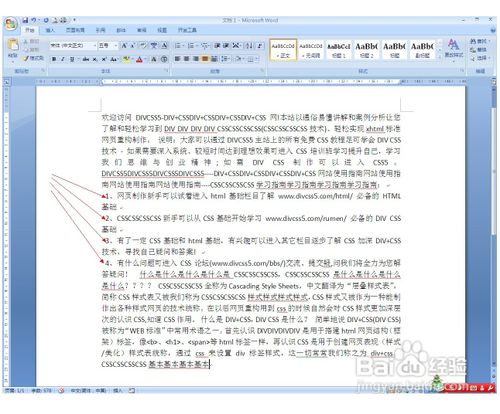Open the round Office button menu
Screen dimensions: 500x414
(x=11, y=24)
